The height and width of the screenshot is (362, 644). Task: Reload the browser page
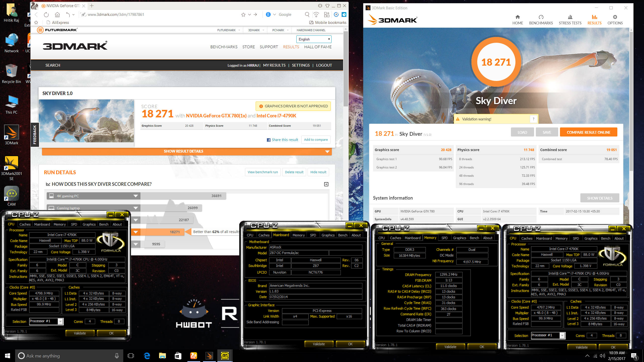[46, 15]
